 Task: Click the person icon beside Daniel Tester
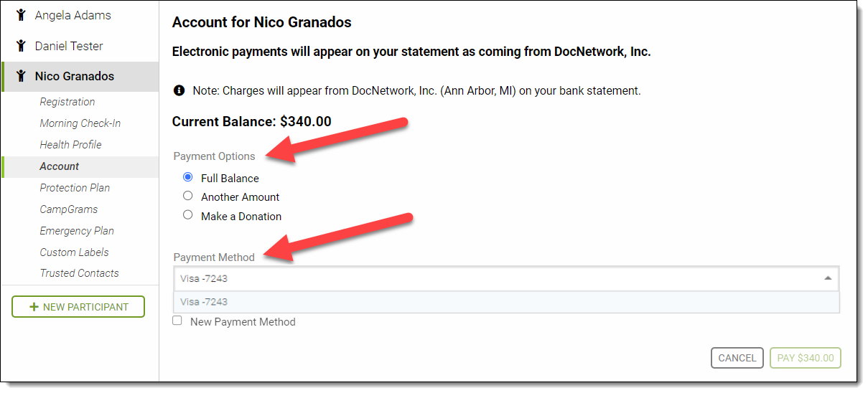coord(21,46)
